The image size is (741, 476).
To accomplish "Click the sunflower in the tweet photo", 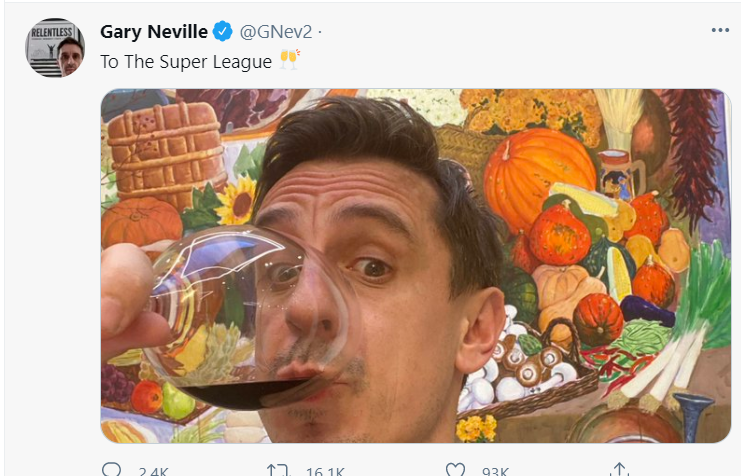I will (236, 201).
